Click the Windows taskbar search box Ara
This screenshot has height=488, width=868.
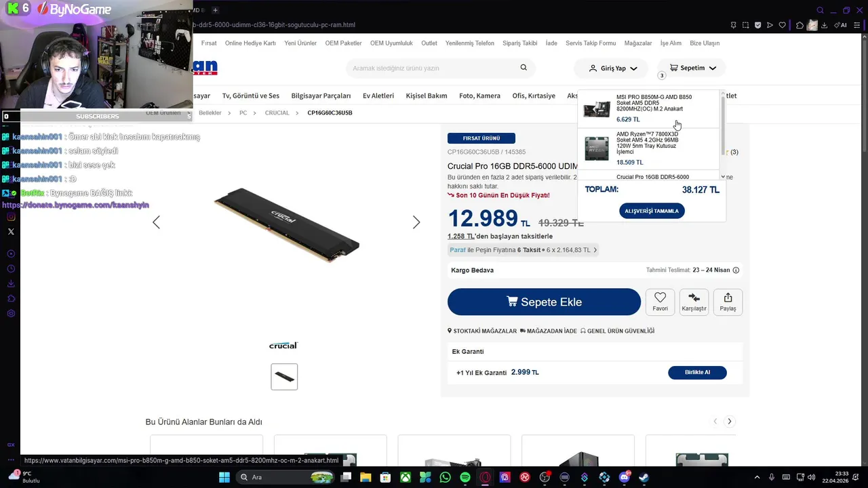click(x=285, y=477)
